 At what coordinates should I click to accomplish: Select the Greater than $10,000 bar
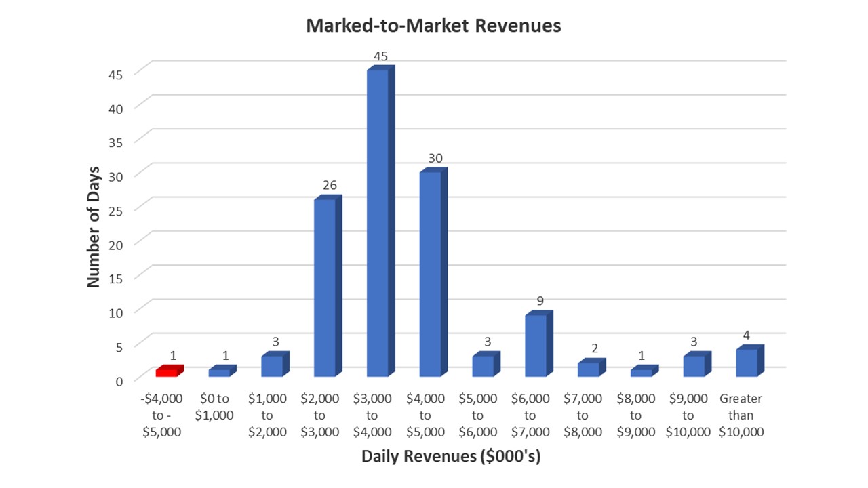click(747, 362)
